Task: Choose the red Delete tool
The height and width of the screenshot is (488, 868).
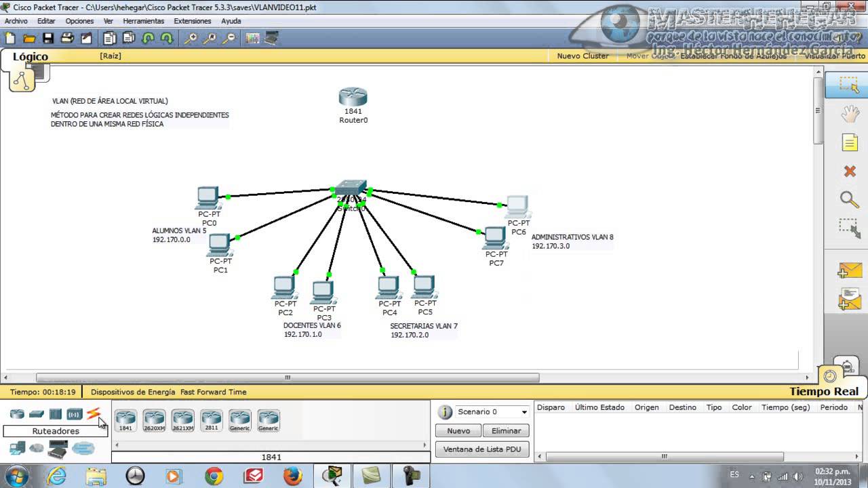Action: coord(849,171)
